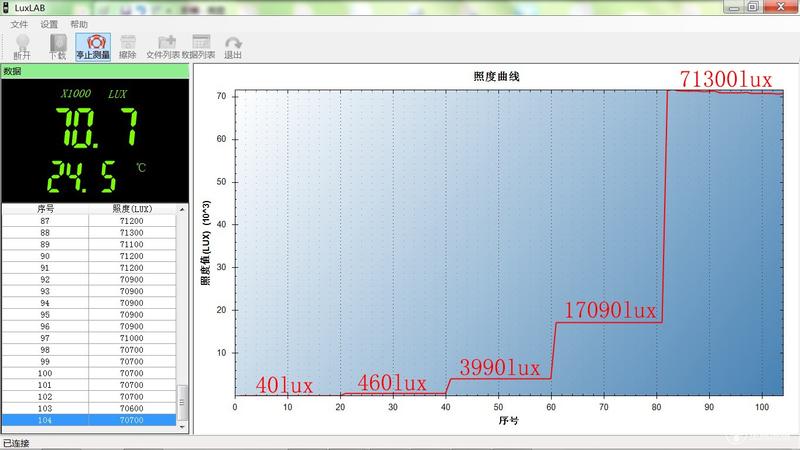The height and width of the screenshot is (450, 800).
Task: Click the 照度曲线 chart title
Action: [496, 77]
